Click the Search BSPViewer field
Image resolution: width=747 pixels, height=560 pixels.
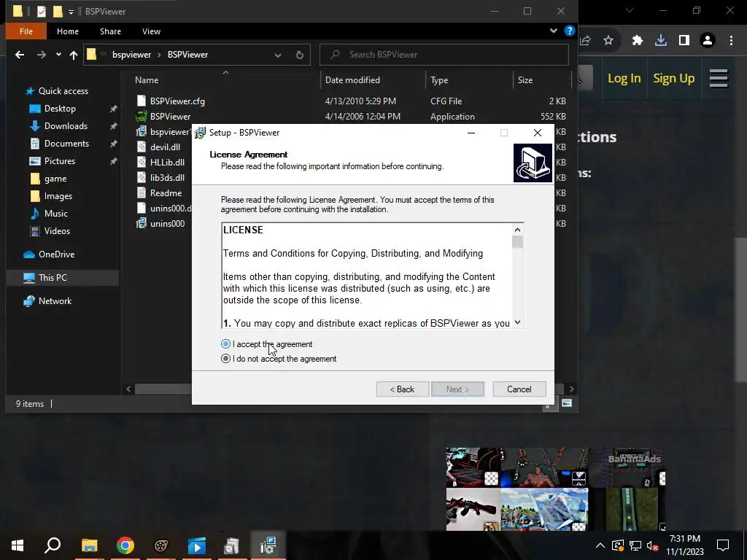(444, 55)
